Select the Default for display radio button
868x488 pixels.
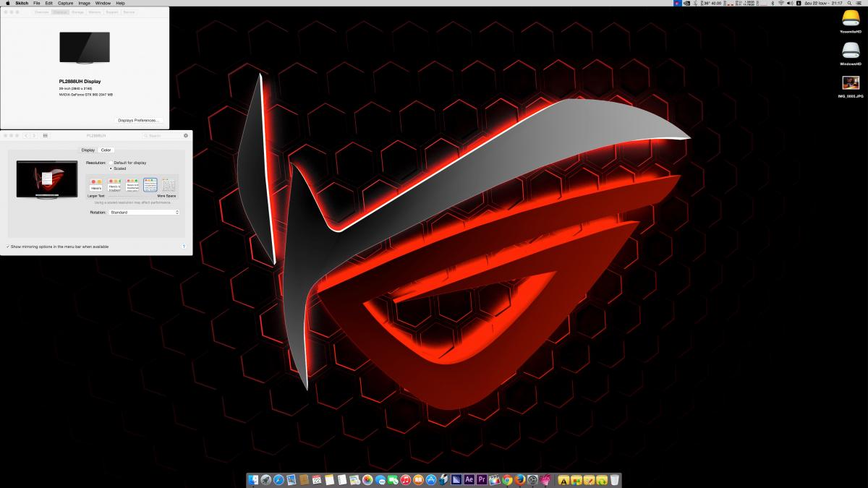tap(111, 163)
